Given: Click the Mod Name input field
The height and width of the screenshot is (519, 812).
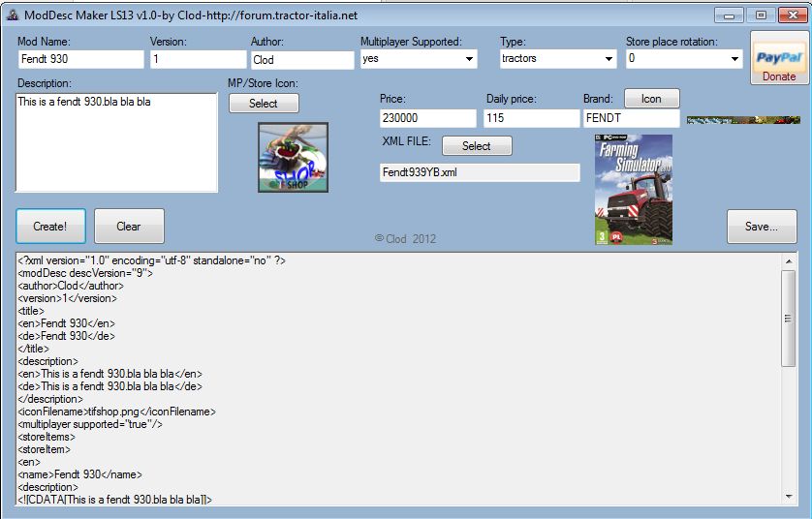Looking at the screenshot, I should [80, 59].
